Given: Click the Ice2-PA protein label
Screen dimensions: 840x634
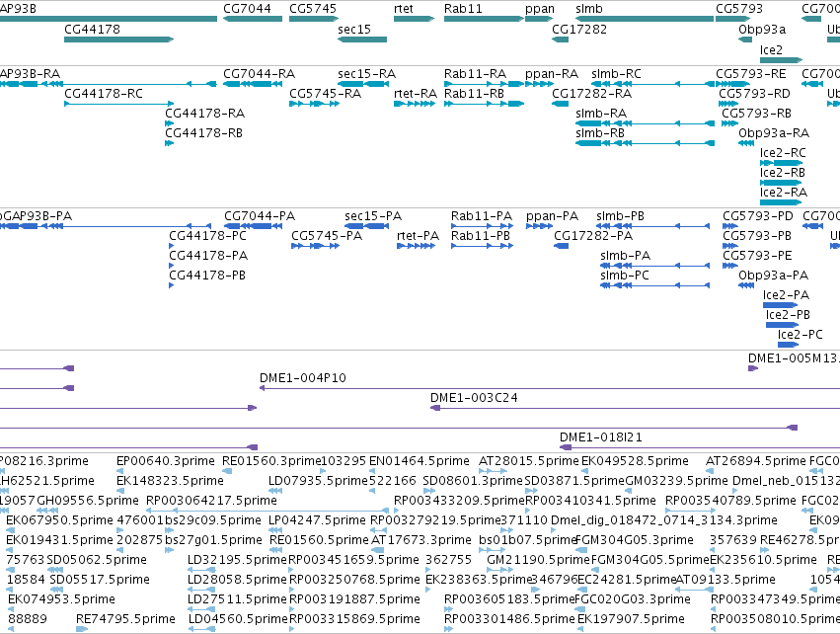Looking at the screenshot, I should coord(786,296).
